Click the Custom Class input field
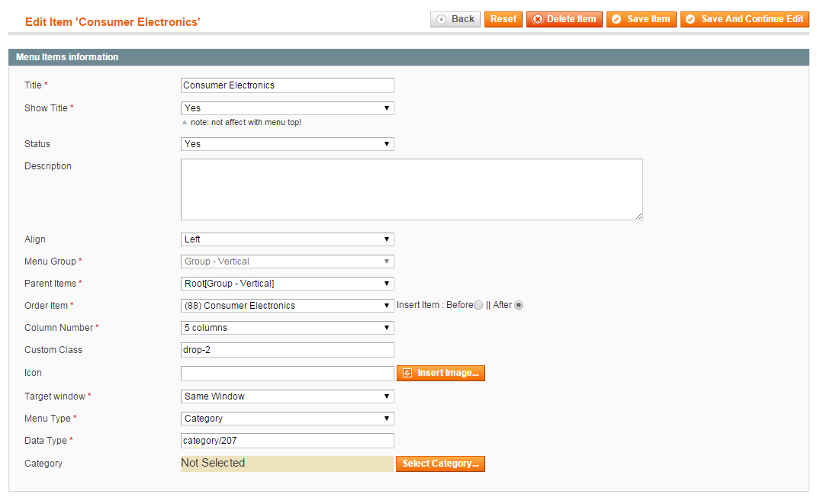Image resolution: width=817 pixels, height=504 pixels. 287,350
